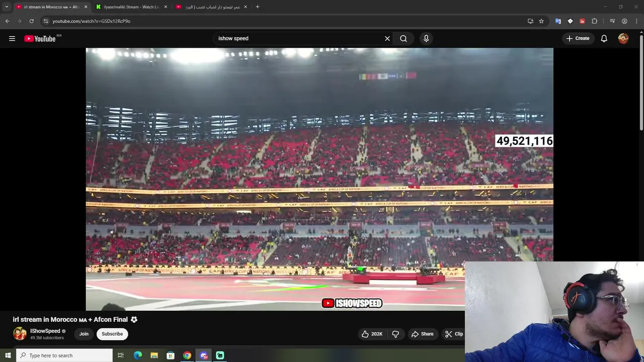Clear the search text with the X
This screenshot has width=644, height=362.
click(x=387, y=38)
